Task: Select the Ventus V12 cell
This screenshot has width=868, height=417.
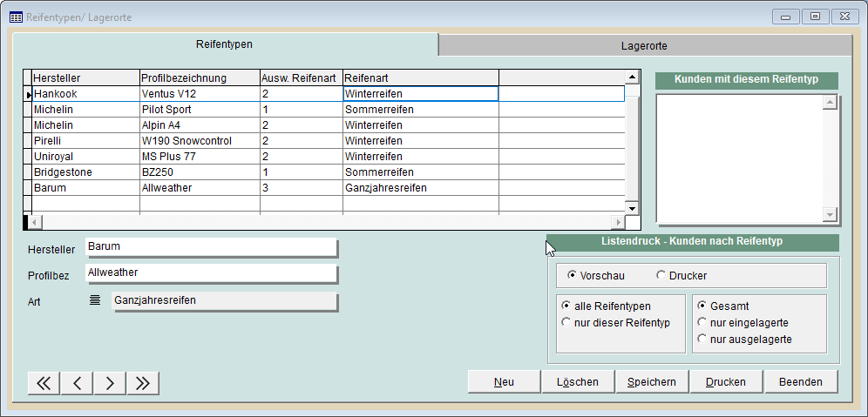Action: coord(200,94)
